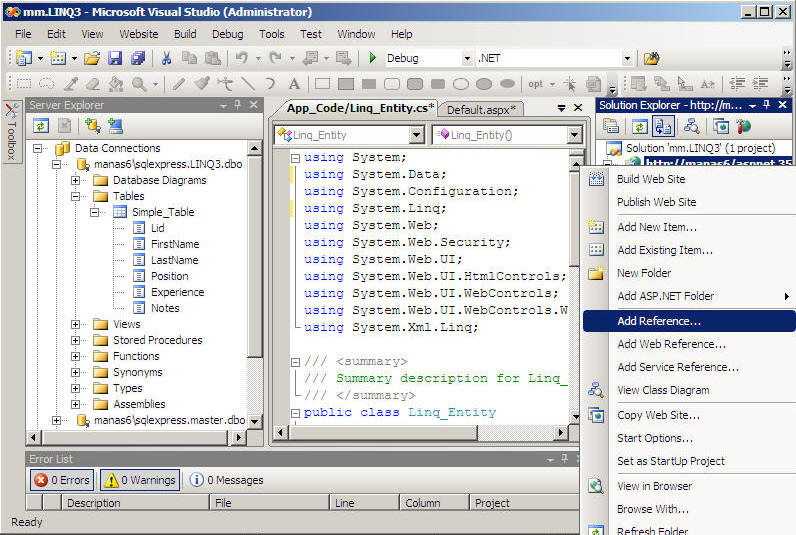Click the Connect to Database icon

(x=92, y=125)
